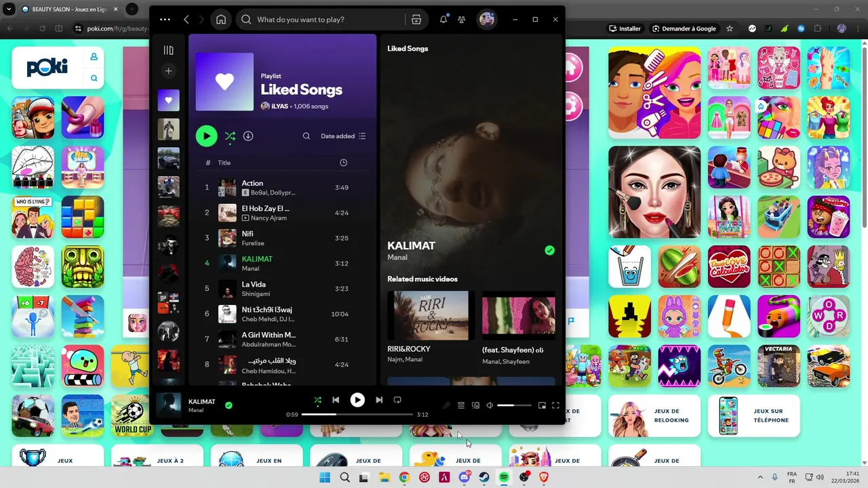868x488 pixels.
Task: Open the Spotify miniplayer
Action: (542, 405)
